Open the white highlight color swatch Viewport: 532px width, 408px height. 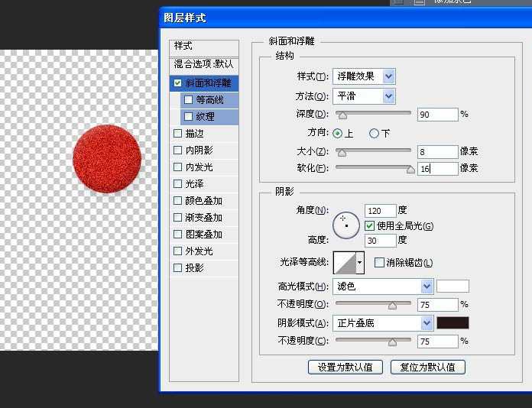tap(453, 287)
